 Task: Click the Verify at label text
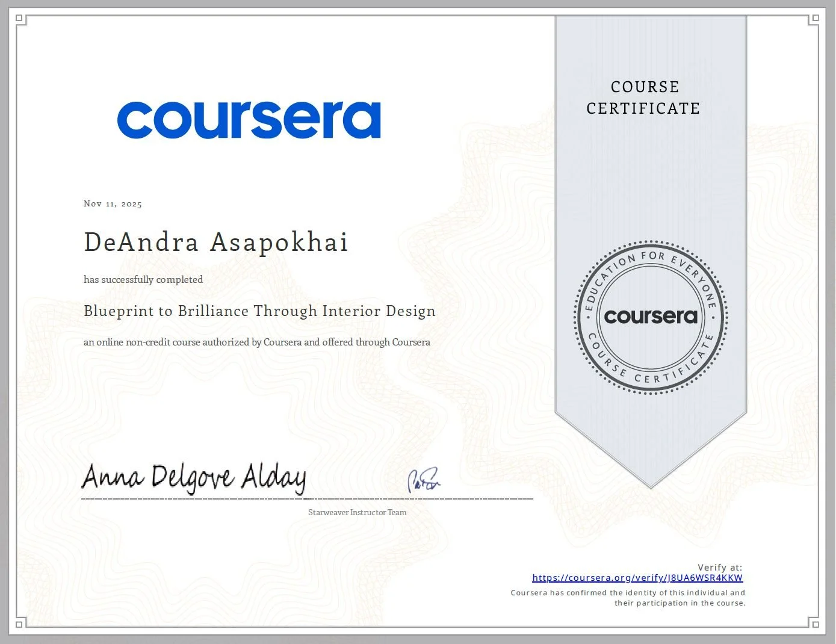(x=720, y=567)
